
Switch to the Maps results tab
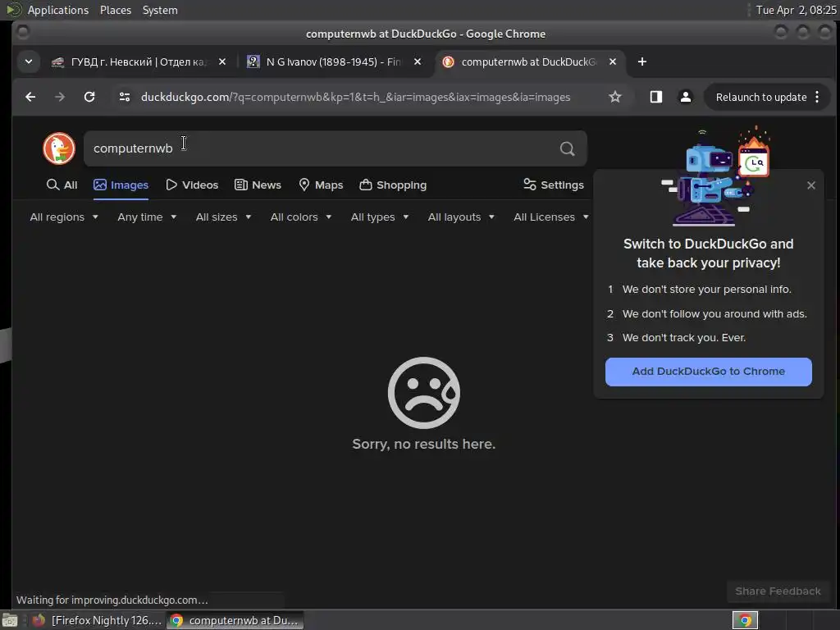click(321, 185)
